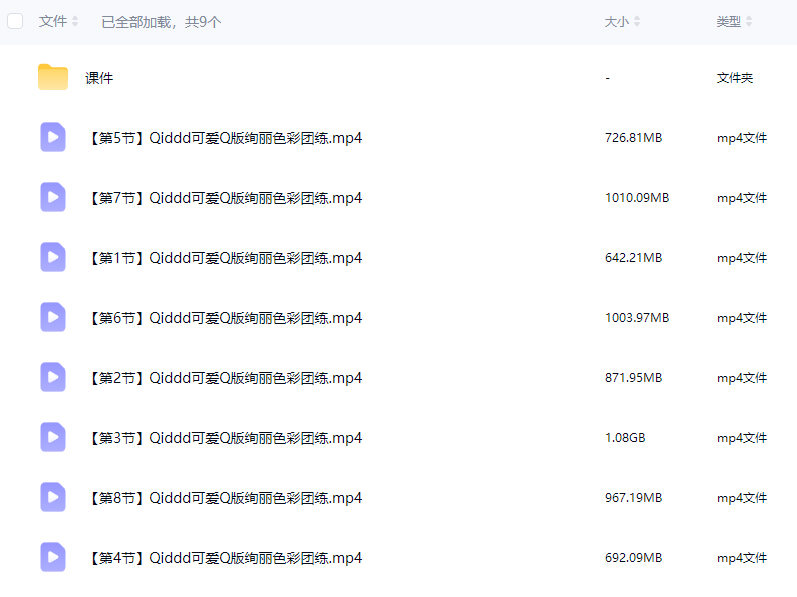
Task: Sort list by 类型 column arrows
Action: (749, 22)
